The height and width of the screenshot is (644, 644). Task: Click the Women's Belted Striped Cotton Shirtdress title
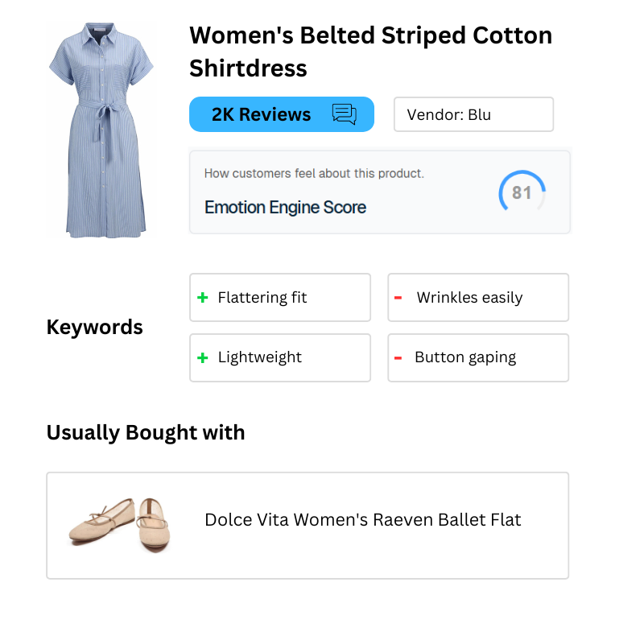[x=371, y=52]
